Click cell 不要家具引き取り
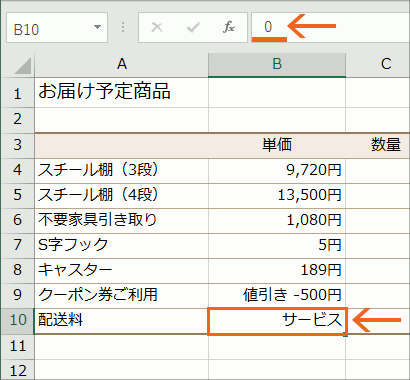Image resolution: width=410 pixels, height=380 pixels. pos(122,220)
